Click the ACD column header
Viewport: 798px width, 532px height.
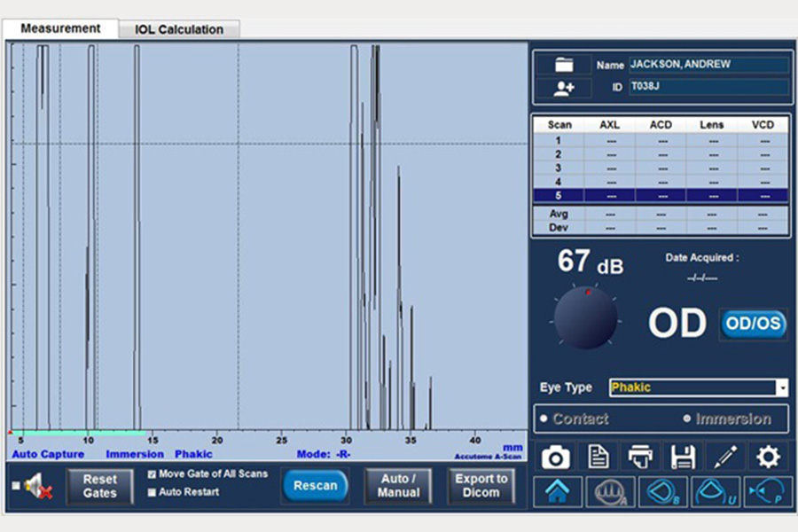click(661, 125)
